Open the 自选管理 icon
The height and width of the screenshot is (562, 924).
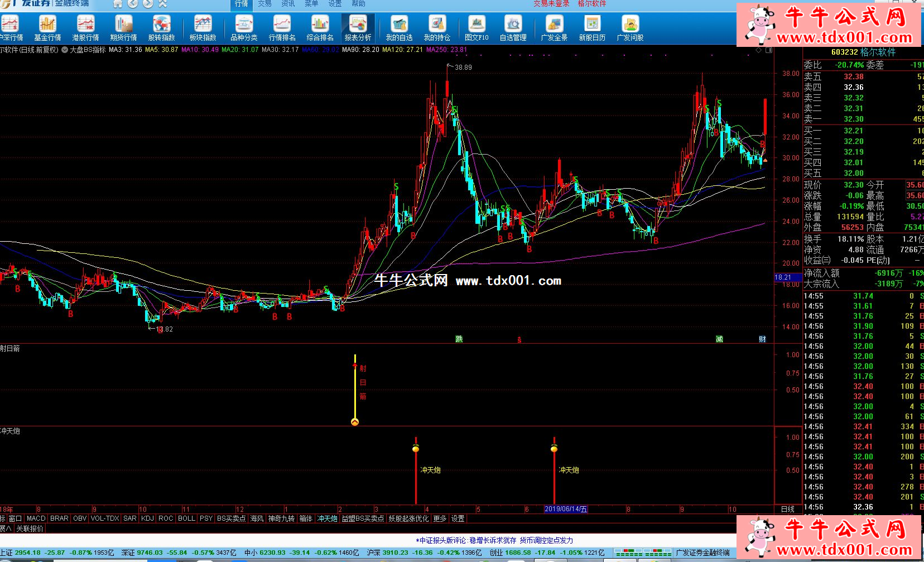[513, 28]
